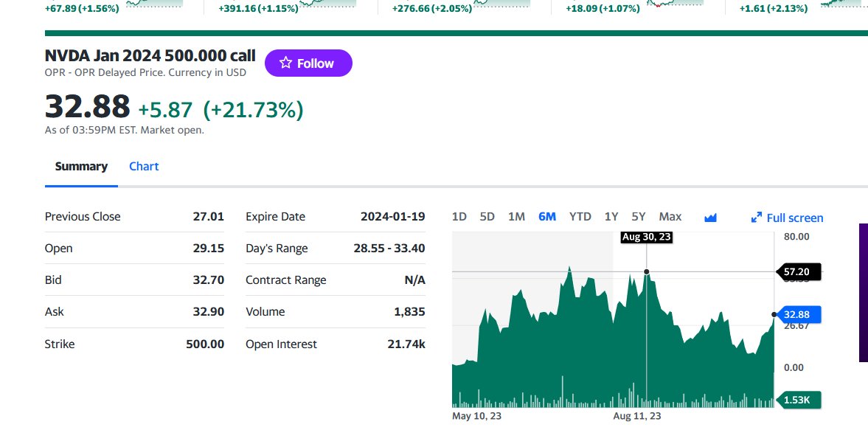Click the Expire Date value 2024-01-19
The width and height of the screenshot is (868, 430).
pos(393,216)
